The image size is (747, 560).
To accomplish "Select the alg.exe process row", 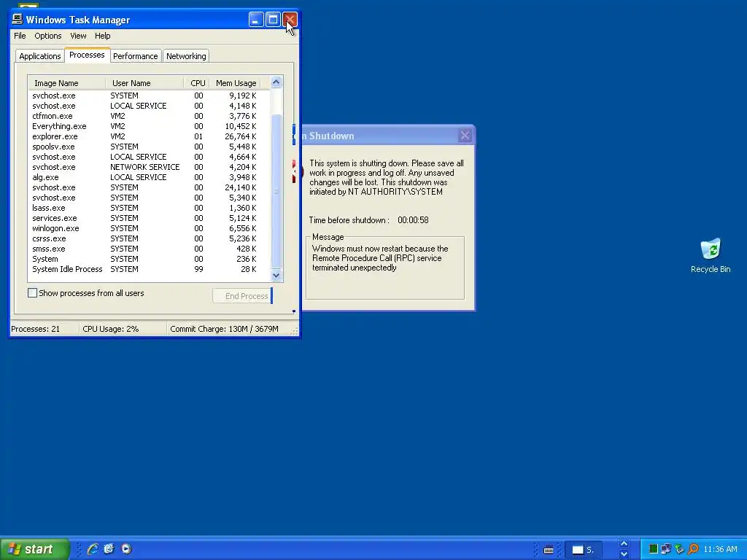I will point(149,177).
